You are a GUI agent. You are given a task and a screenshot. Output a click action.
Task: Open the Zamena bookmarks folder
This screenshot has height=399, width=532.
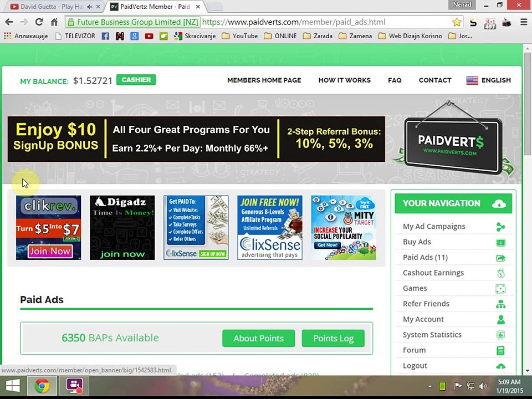355,36
